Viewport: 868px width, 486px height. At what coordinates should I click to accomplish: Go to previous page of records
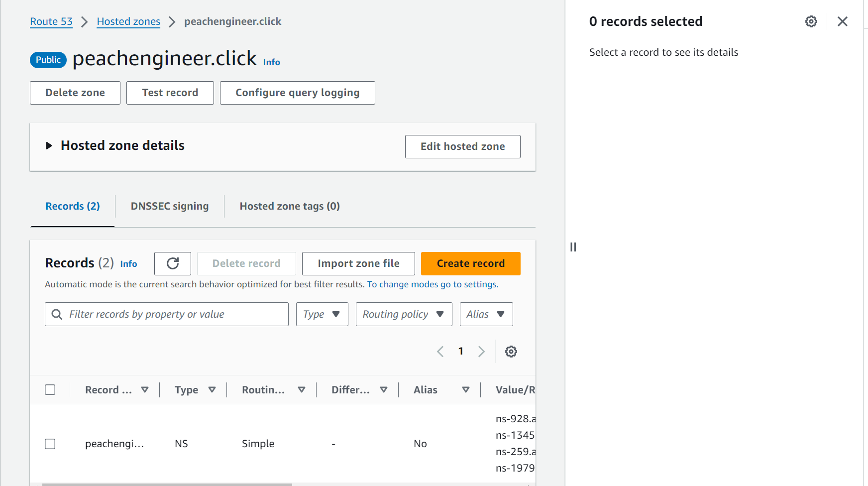pyautogui.click(x=440, y=352)
